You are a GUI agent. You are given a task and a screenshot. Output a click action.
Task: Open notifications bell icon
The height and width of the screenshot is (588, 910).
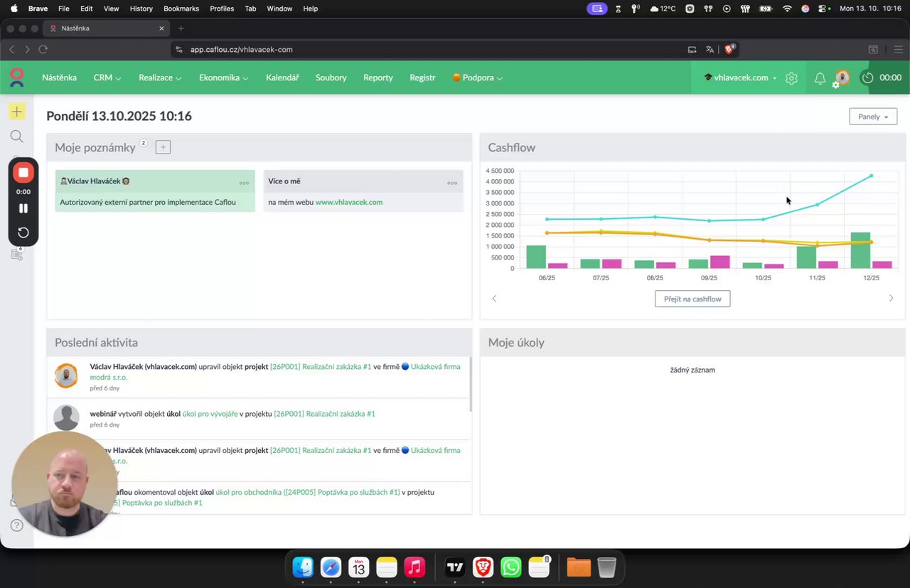coord(820,78)
